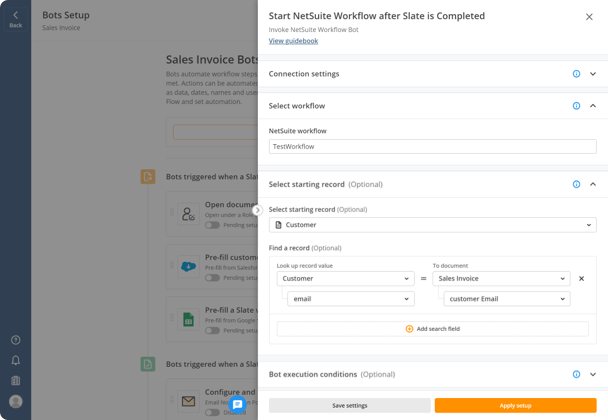Viewport: 608px width, 420px height.
Task: Click the Look up record value label
Action: [305, 266]
